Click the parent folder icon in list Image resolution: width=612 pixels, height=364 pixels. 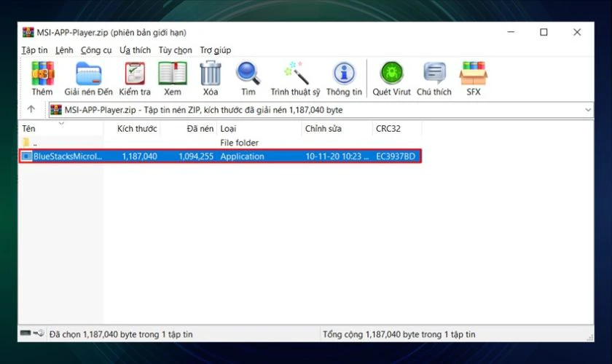click(26, 142)
